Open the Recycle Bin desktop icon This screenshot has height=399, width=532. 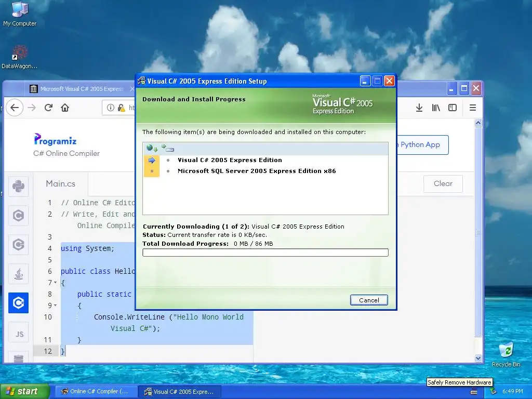tap(506, 354)
